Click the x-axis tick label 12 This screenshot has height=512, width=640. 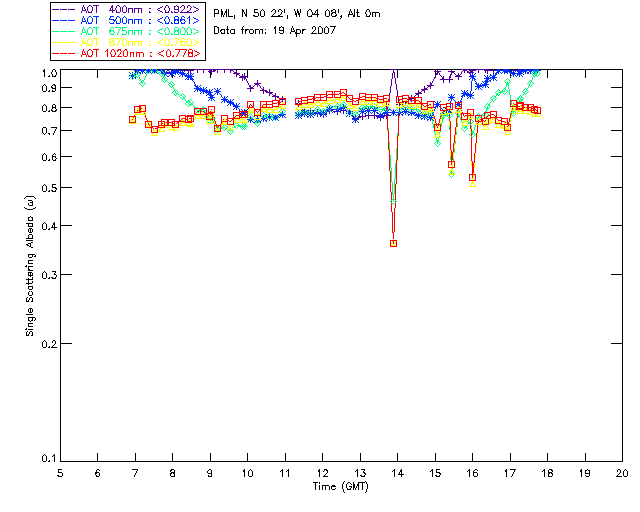click(322, 473)
